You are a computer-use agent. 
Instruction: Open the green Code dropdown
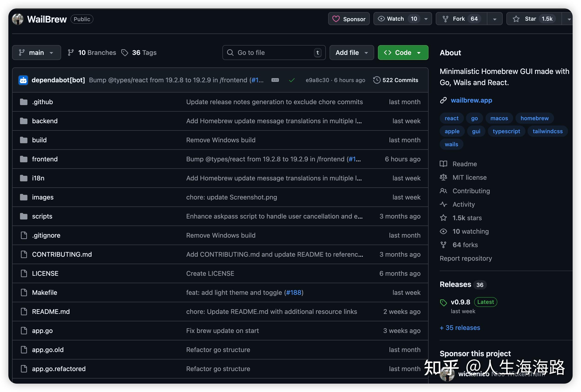coord(403,53)
